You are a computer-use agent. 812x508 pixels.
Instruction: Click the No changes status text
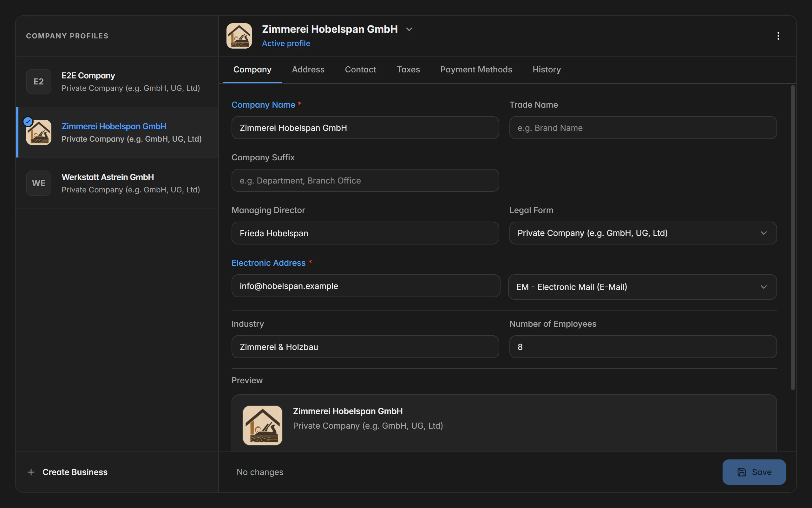260,472
